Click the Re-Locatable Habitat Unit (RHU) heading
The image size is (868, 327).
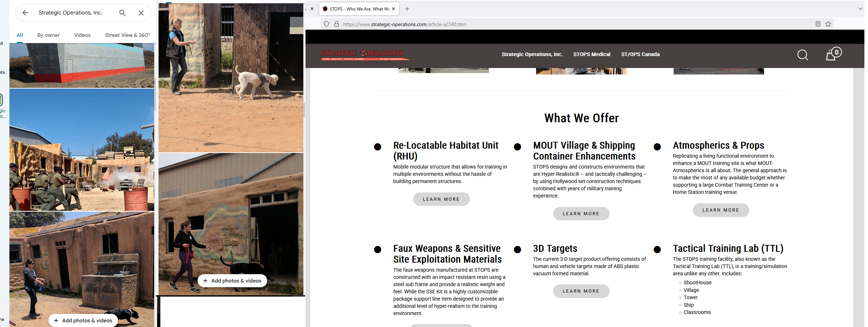click(446, 150)
